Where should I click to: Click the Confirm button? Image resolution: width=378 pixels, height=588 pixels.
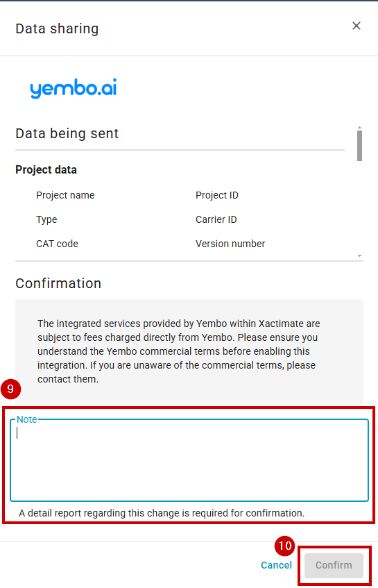[334, 565]
